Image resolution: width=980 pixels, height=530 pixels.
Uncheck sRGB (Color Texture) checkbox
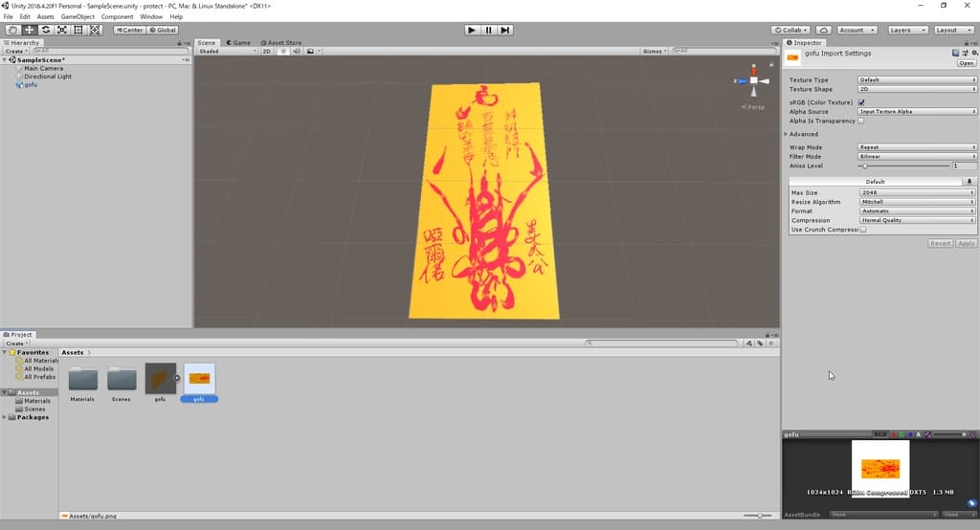click(x=861, y=102)
